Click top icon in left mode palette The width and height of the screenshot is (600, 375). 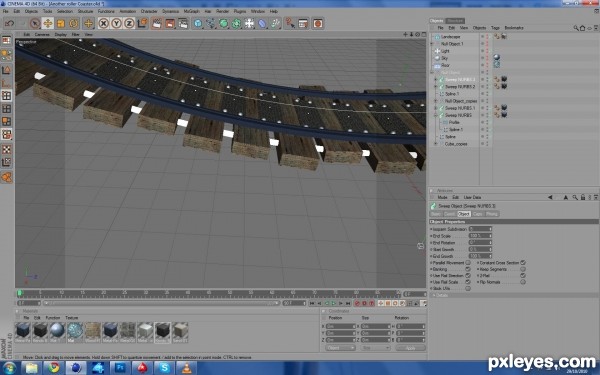click(7, 41)
